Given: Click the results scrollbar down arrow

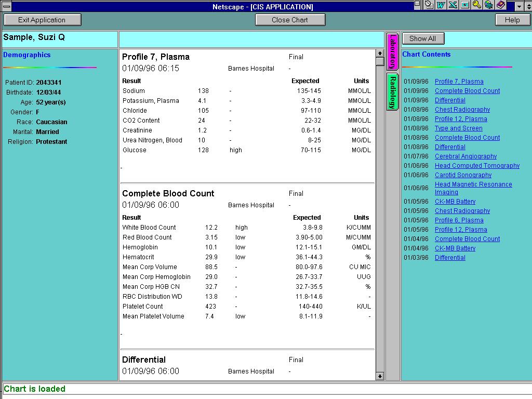Looking at the screenshot, I should click(380, 376).
